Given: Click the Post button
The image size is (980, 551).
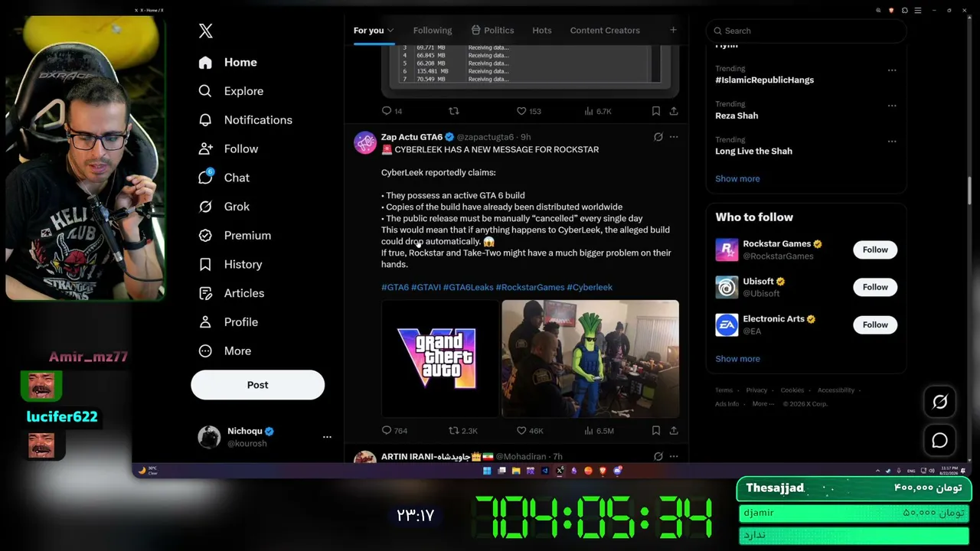Looking at the screenshot, I should click(257, 385).
